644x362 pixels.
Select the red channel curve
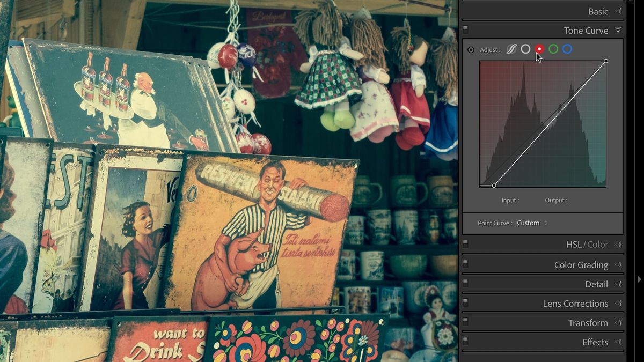click(539, 49)
